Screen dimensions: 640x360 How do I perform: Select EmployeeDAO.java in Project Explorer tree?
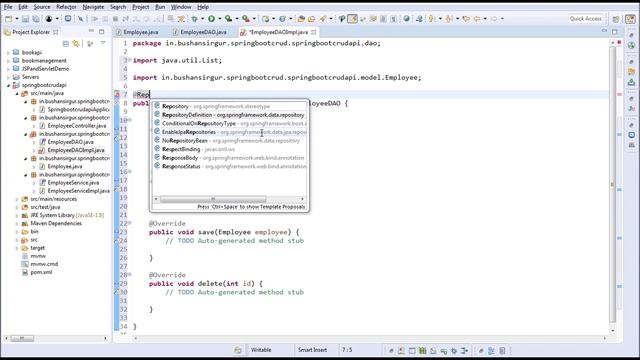click(x=70, y=142)
